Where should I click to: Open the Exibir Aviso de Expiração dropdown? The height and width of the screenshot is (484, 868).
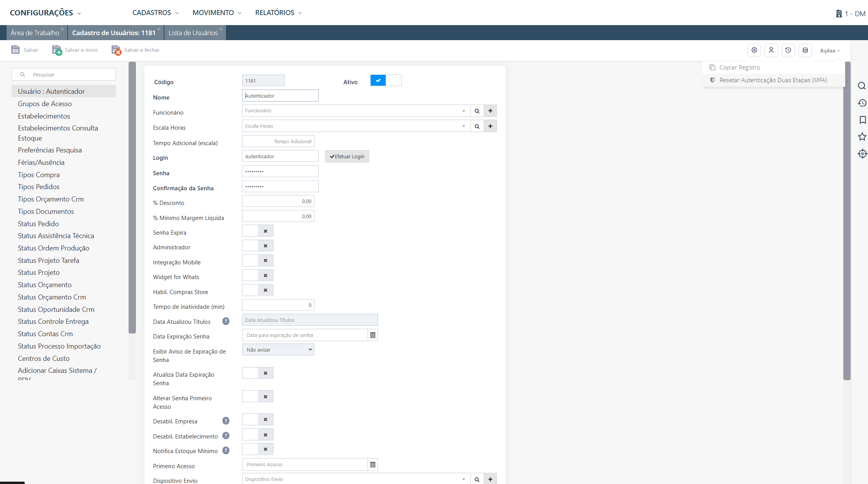[278, 350]
